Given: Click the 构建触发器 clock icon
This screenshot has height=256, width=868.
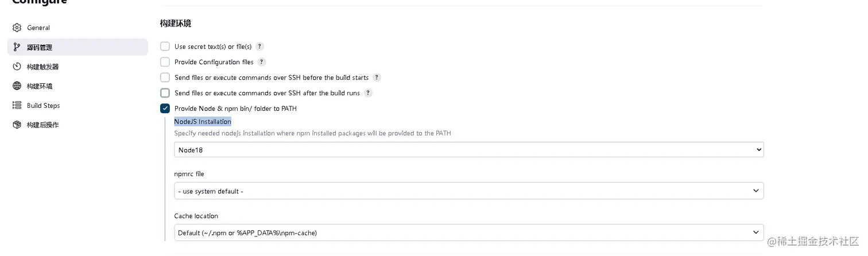Looking at the screenshot, I should (x=17, y=67).
